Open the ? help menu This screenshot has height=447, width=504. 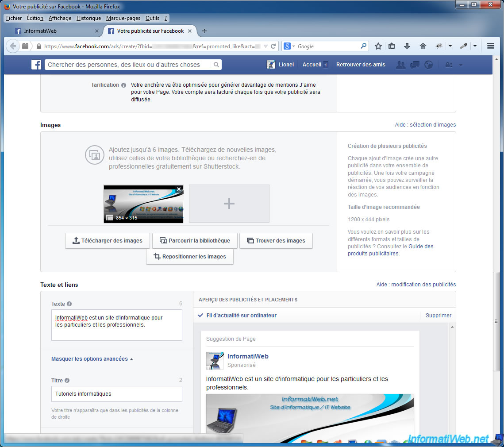(x=165, y=18)
